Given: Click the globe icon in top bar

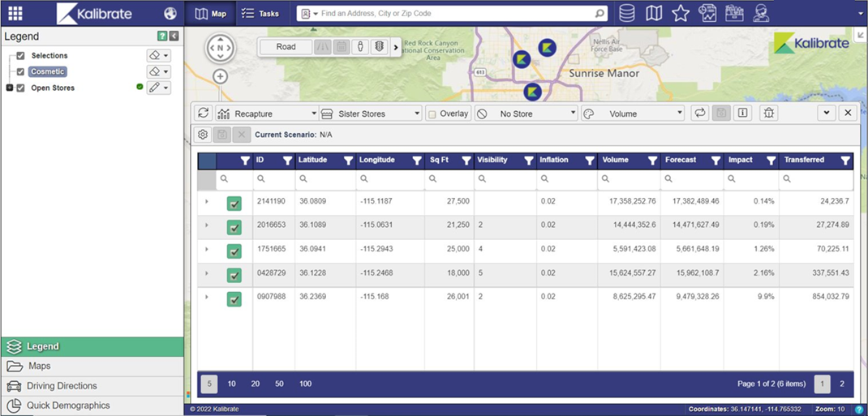Looking at the screenshot, I should pos(170,13).
